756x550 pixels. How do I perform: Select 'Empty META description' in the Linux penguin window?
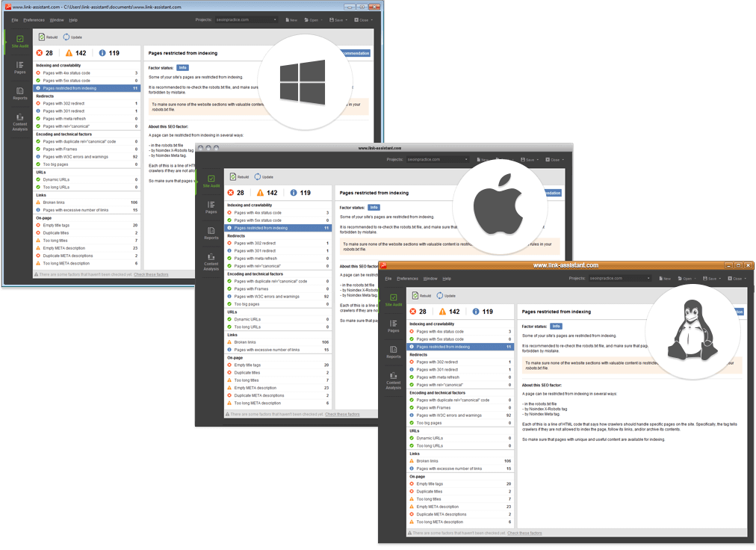click(x=460, y=507)
